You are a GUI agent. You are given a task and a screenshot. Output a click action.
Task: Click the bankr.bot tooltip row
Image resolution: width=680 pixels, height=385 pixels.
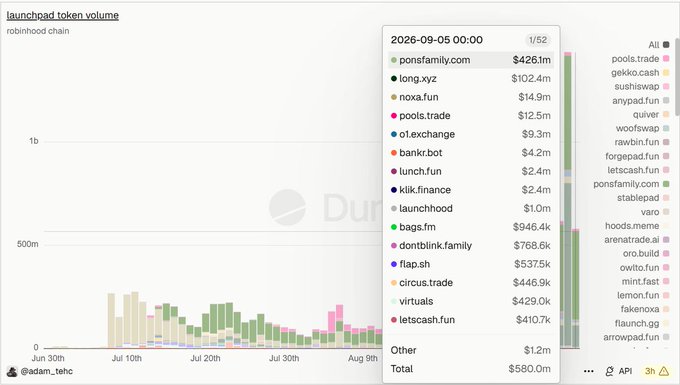471,153
